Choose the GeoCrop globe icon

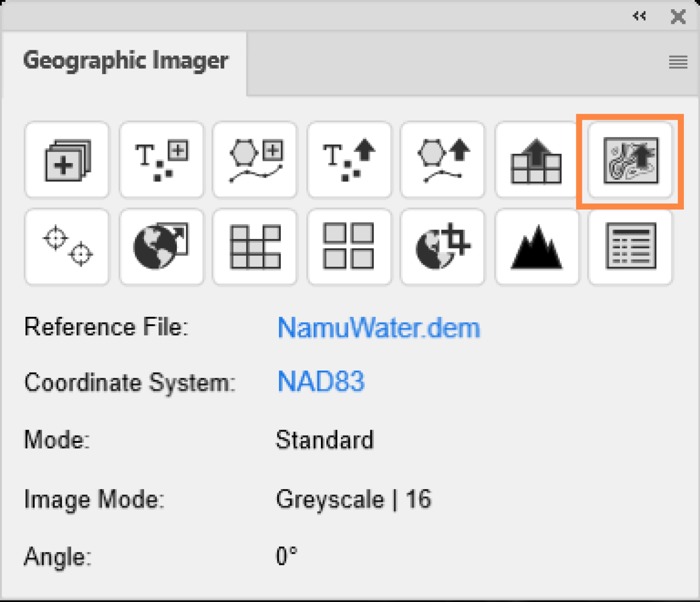443,247
